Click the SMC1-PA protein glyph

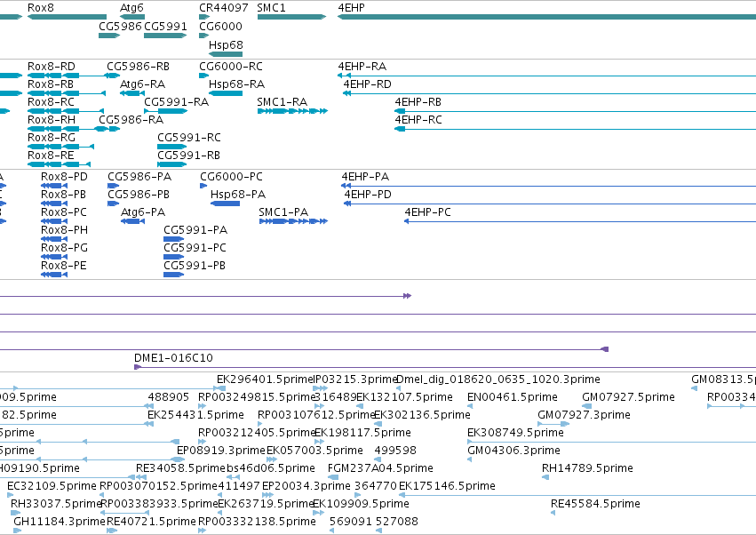tap(294, 221)
